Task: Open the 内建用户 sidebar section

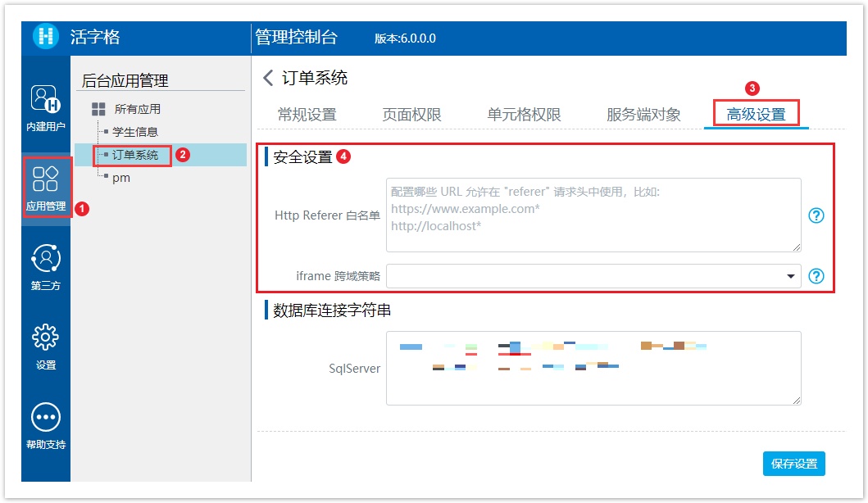Action: point(45,108)
